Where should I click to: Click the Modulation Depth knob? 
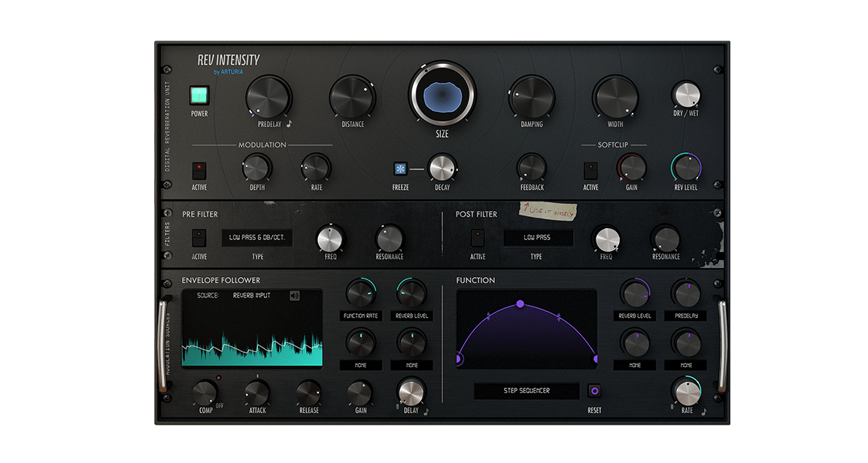click(256, 168)
